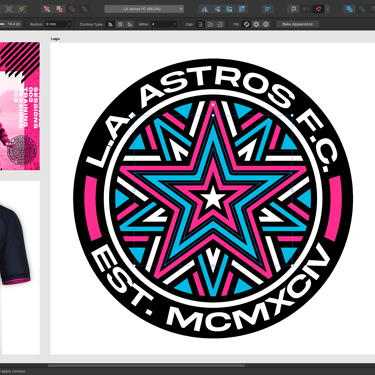This screenshot has height=375, width=375.
Task: Click the Bake Appearance button
Action: (297, 24)
